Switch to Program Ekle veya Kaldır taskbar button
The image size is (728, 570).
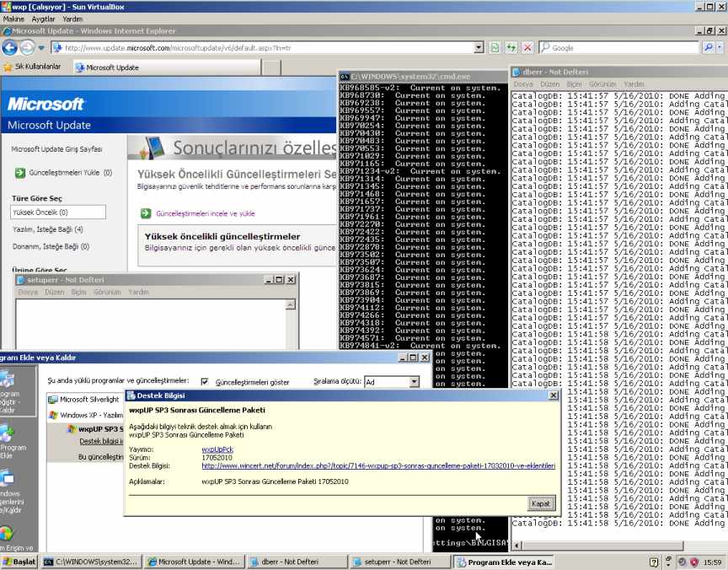(503, 562)
